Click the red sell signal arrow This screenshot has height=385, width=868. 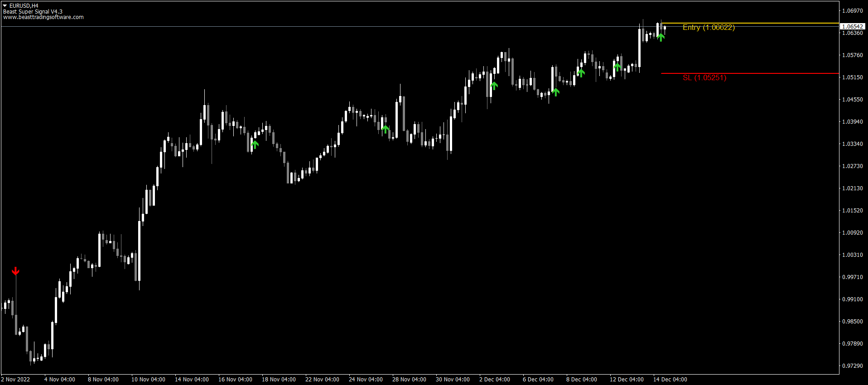tap(15, 271)
